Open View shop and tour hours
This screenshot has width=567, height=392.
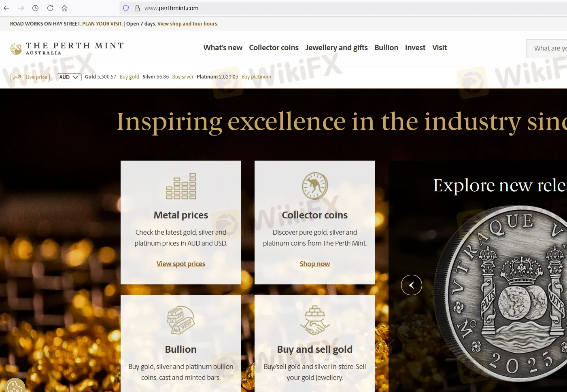tap(188, 23)
